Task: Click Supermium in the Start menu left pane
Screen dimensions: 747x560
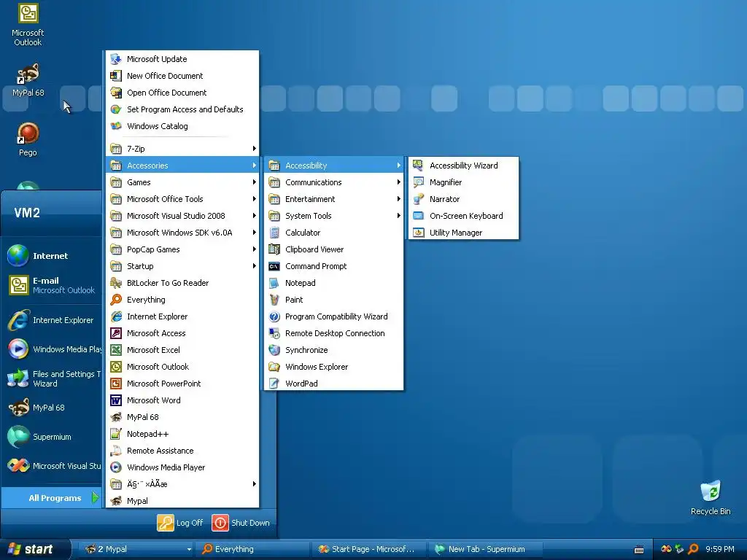Action: [52, 437]
